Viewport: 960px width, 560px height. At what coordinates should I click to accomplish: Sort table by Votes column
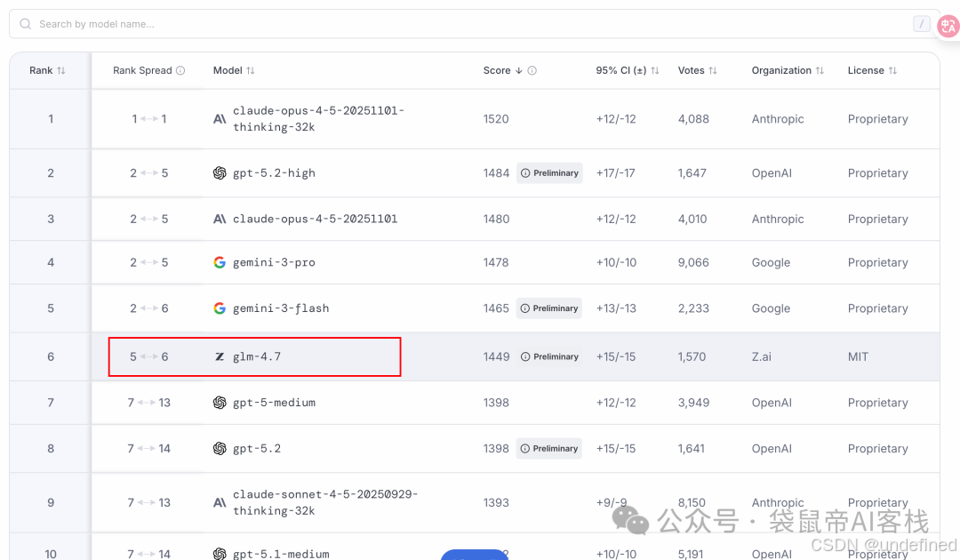coord(698,70)
